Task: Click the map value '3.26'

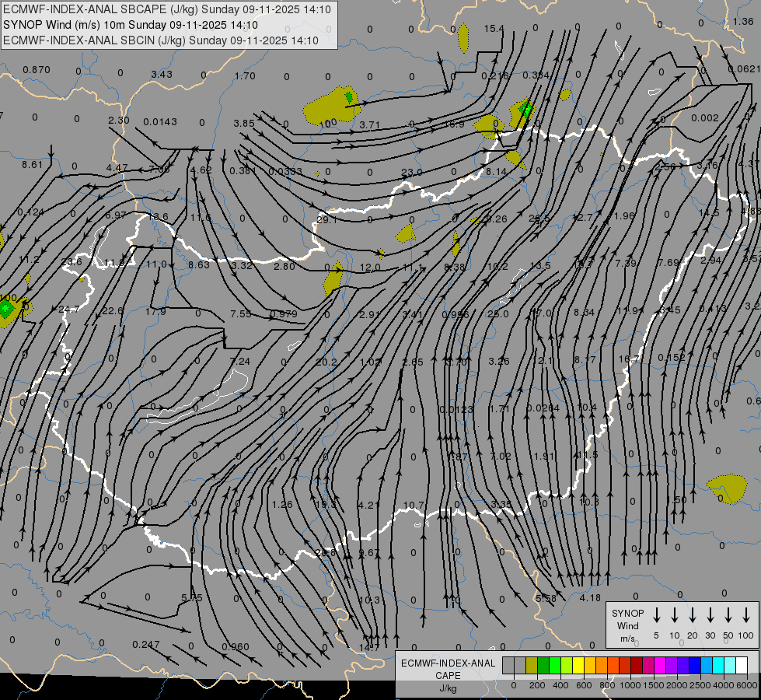Action: tap(499, 362)
